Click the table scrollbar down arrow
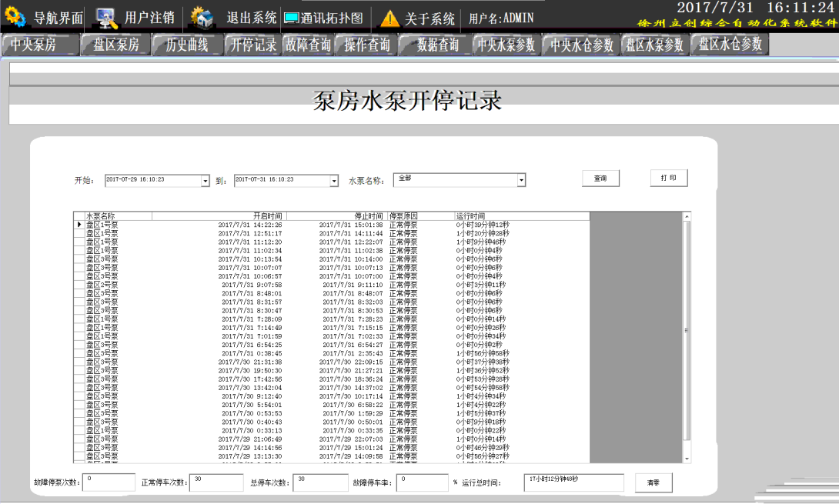The height and width of the screenshot is (504, 839). click(687, 459)
